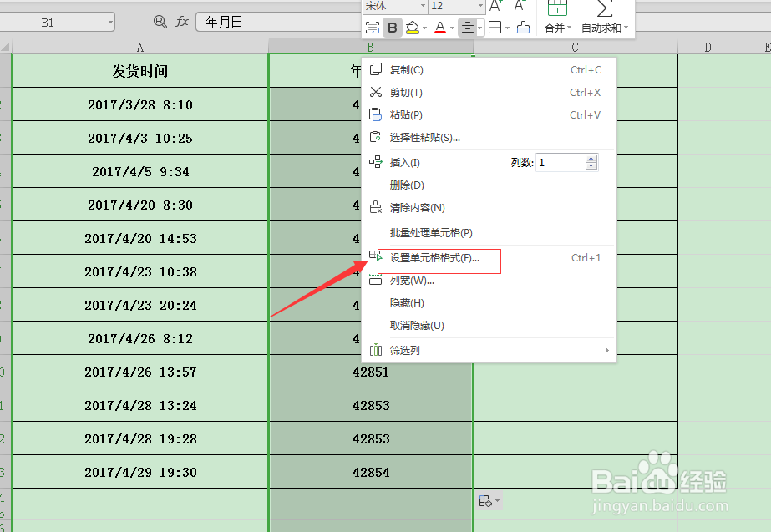Increase 列数 with the up stepper arrow
This screenshot has width=771, height=532.
click(591, 159)
